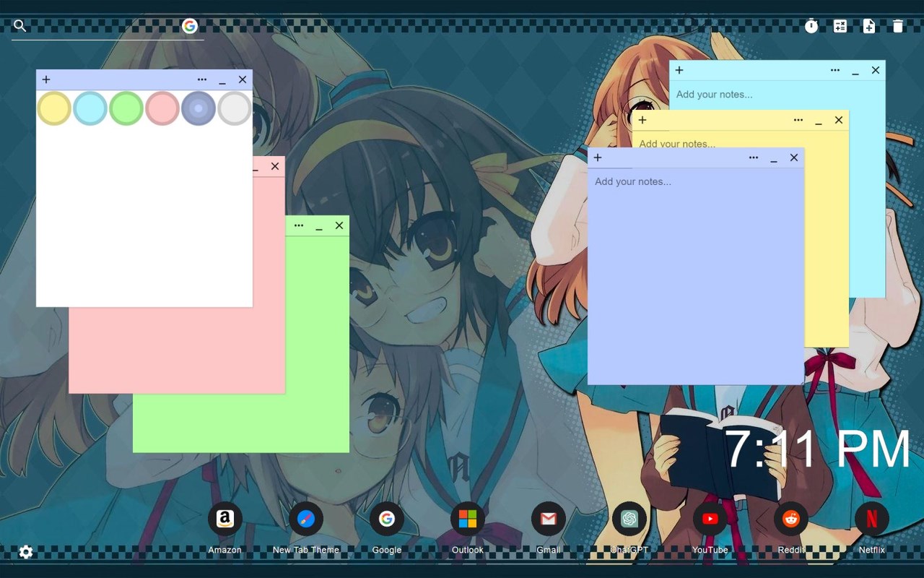Screen dimensions: 924x578
Task: Click plus icon on cyan note
Action: 679,70
